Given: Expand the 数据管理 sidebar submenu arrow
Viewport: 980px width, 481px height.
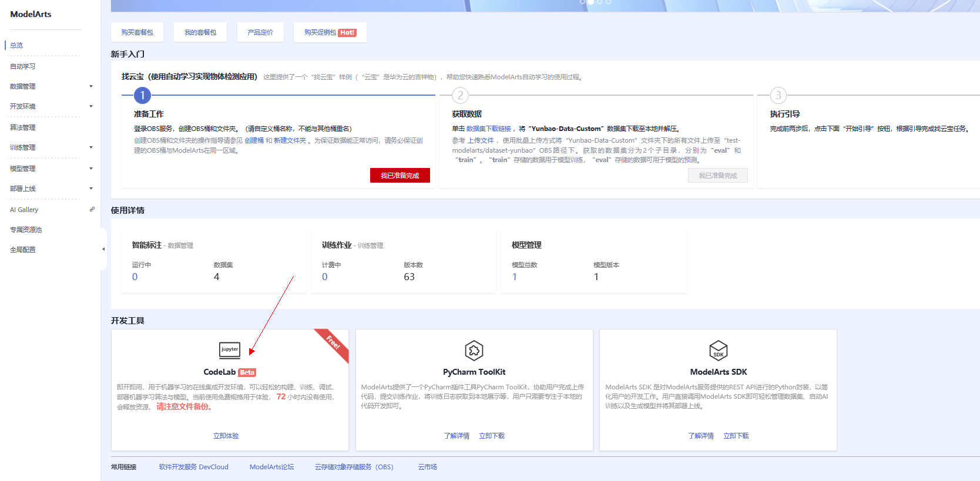Looking at the screenshot, I should tap(91, 86).
